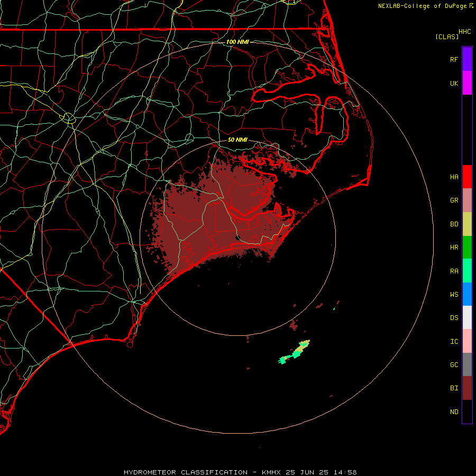476x476 pixels.
Task: Click the GR pink legend swatch
Action: pyautogui.click(x=467, y=200)
